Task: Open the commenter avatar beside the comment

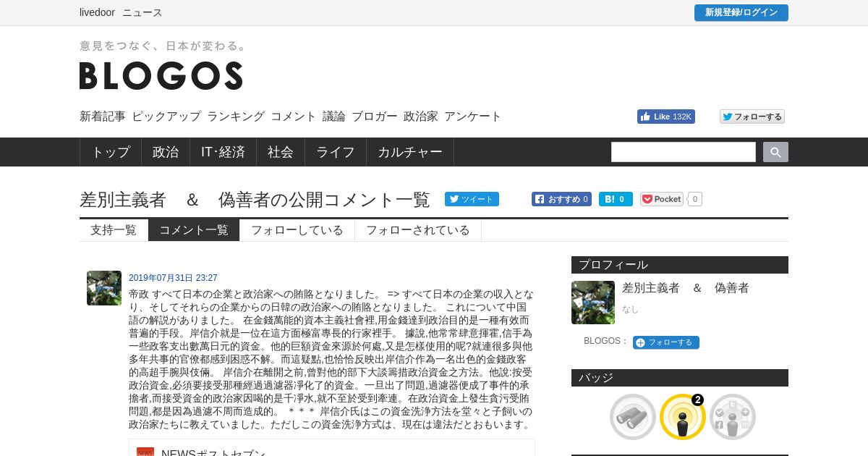Action: point(104,288)
